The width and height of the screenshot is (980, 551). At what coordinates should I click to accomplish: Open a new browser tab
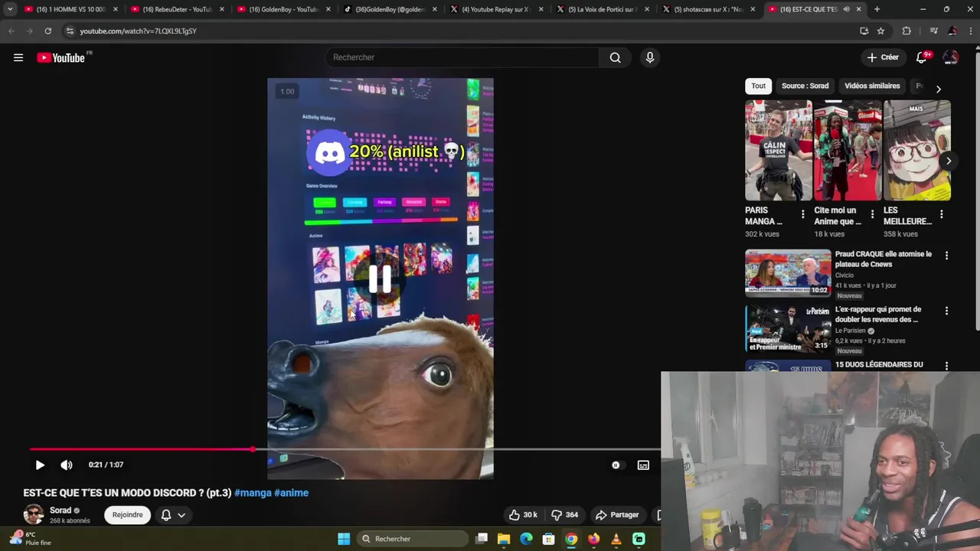pyautogui.click(x=877, y=9)
